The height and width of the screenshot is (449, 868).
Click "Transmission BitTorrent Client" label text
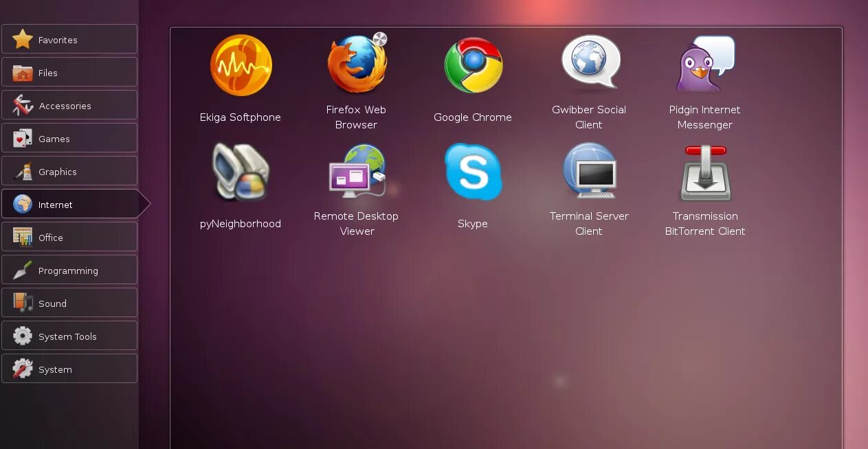point(705,224)
